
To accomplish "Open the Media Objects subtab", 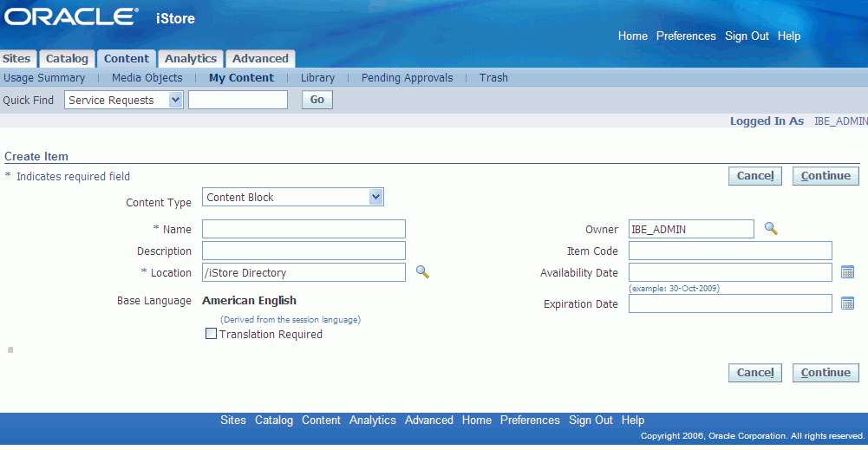I will (x=147, y=78).
